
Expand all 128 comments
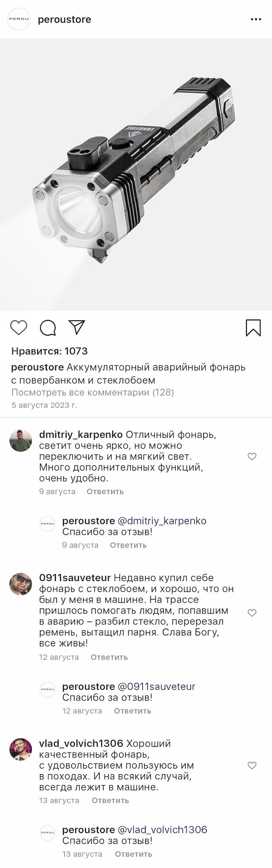pyautogui.click(x=93, y=392)
